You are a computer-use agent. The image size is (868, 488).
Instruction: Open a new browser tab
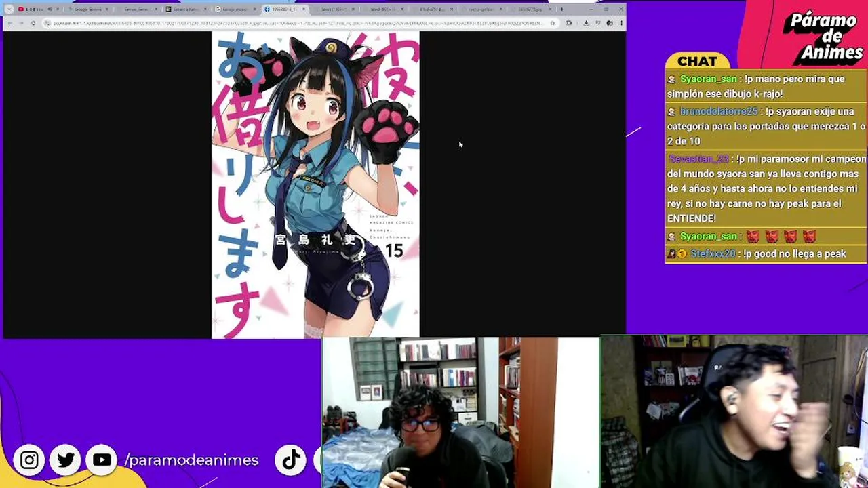[x=561, y=9]
